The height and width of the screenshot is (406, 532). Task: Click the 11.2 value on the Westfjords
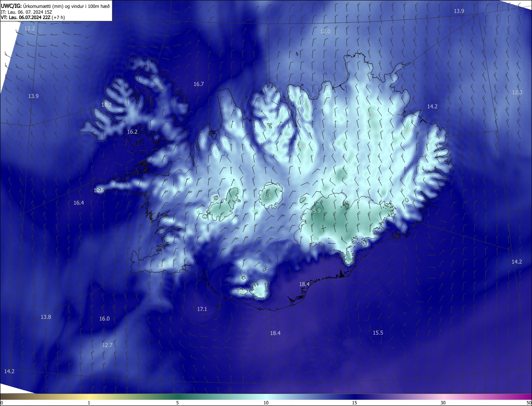tap(107, 105)
